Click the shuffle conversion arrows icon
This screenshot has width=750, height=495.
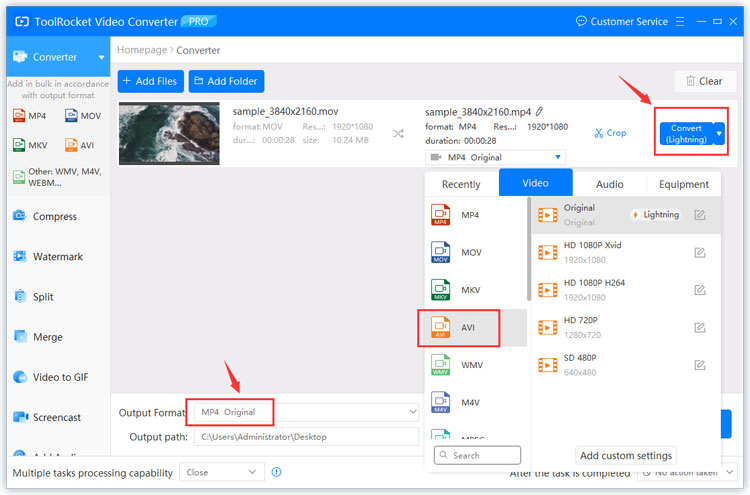(398, 133)
